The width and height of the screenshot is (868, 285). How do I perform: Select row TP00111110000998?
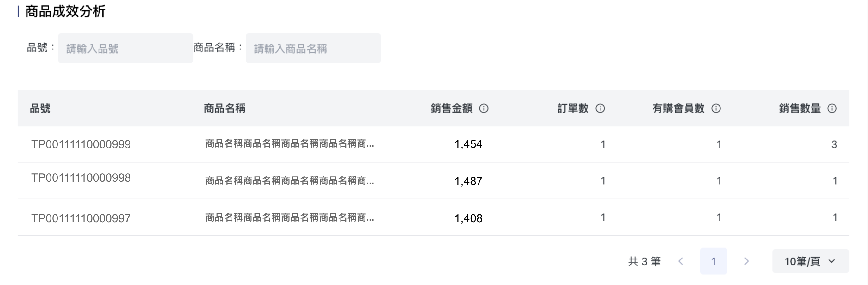81,178
